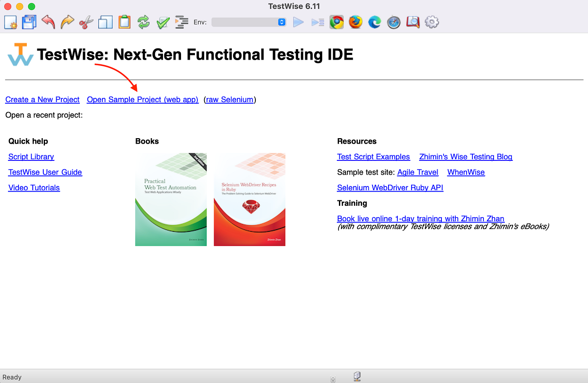Open the WhenWise sample site link
588x383 pixels.
466,172
